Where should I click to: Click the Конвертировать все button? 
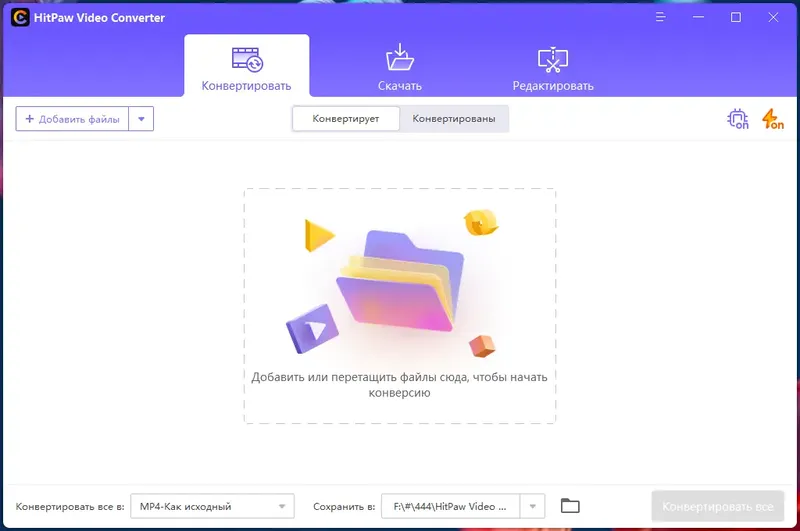(x=717, y=507)
